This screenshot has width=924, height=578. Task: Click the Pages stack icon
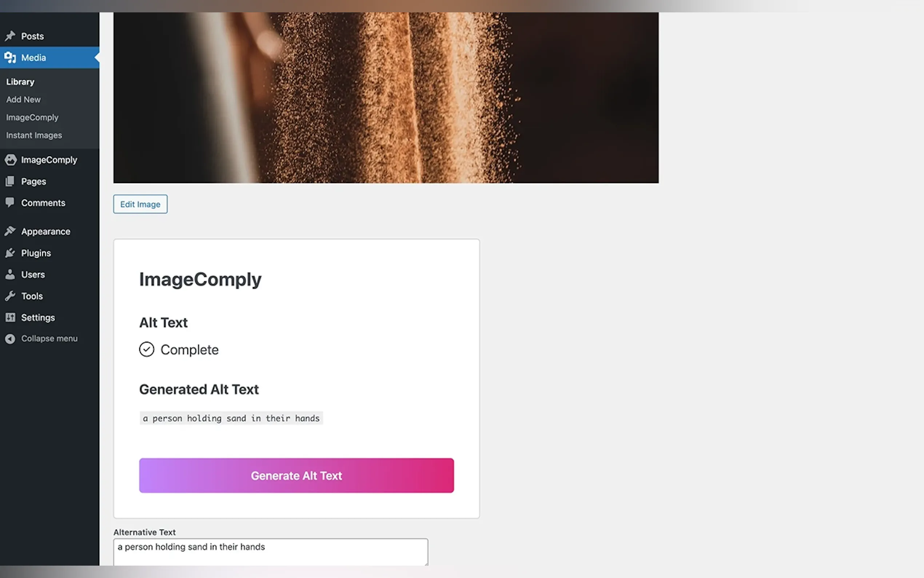(10, 181)
